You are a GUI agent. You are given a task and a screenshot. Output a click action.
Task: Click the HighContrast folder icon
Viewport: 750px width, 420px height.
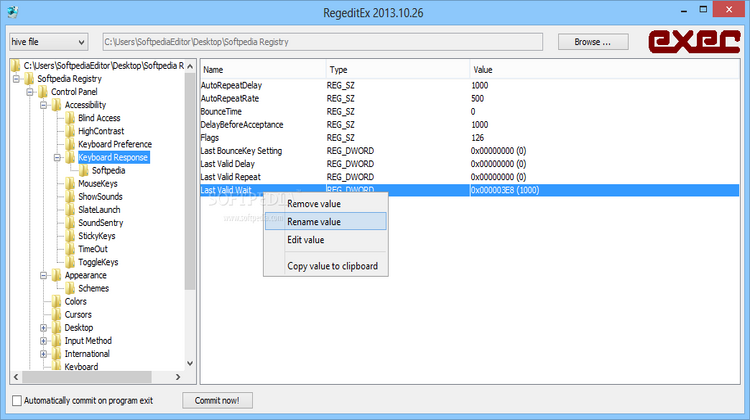(70, 131)
